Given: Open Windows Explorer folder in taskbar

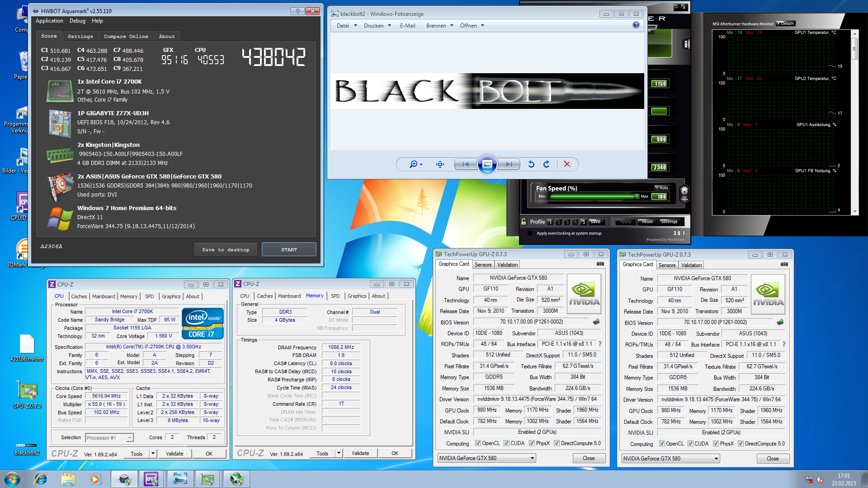Looking at the screenshot, I should [68, 479].
